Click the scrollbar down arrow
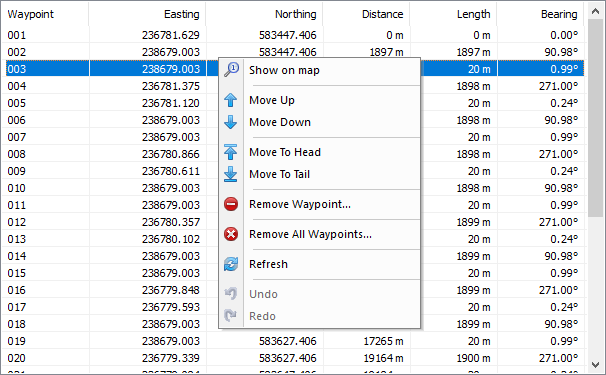Screen dimensions: 606x375 pyautogui.click(x=596, y=364)
